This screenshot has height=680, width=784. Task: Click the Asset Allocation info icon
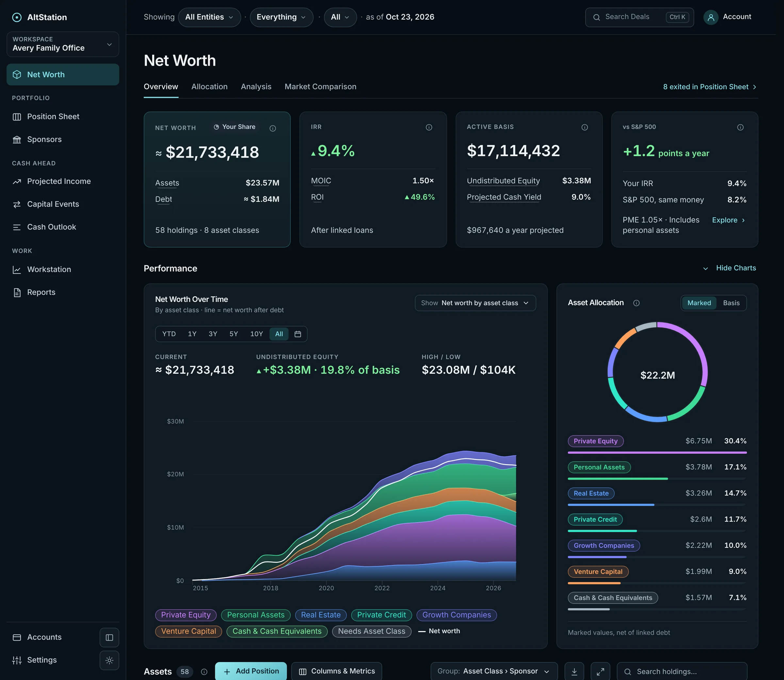click(x=636, y=303)
